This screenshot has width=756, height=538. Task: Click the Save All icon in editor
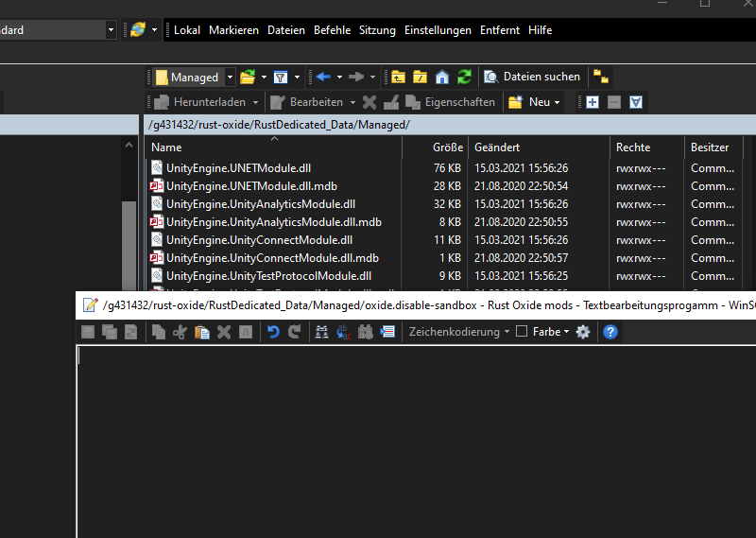tap(110, 332)
